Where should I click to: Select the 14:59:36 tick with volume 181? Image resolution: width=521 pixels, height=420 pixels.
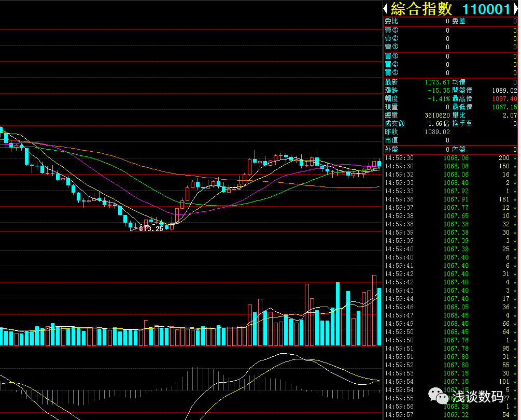[450, 199]
